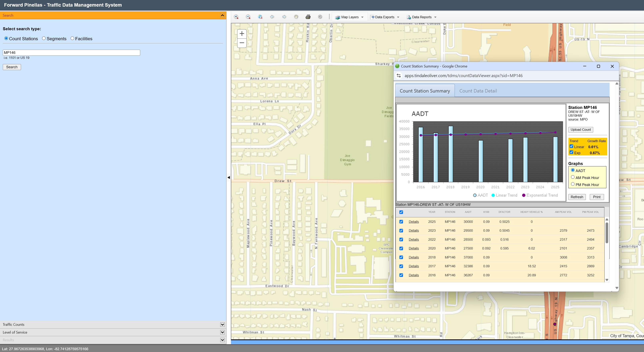Select the zoom in magnifier tool
The width and height of the screenshot is (644, 352).
[236, 17]
